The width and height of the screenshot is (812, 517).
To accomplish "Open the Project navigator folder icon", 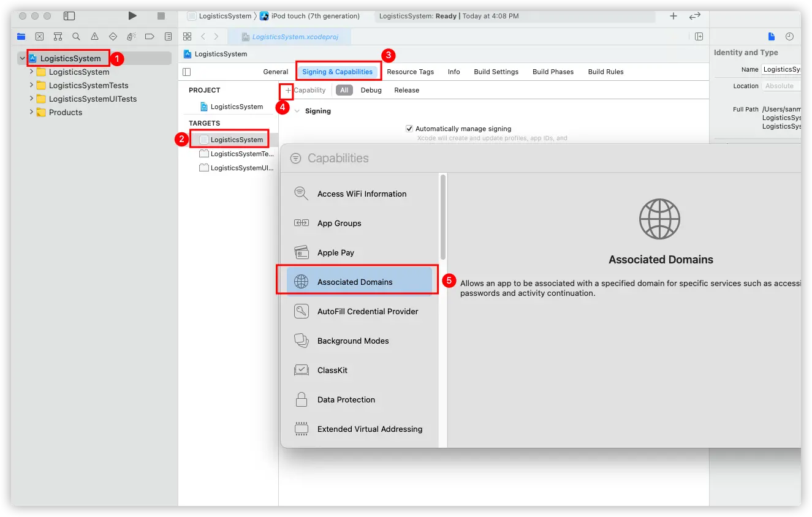I will coord(21,37).
